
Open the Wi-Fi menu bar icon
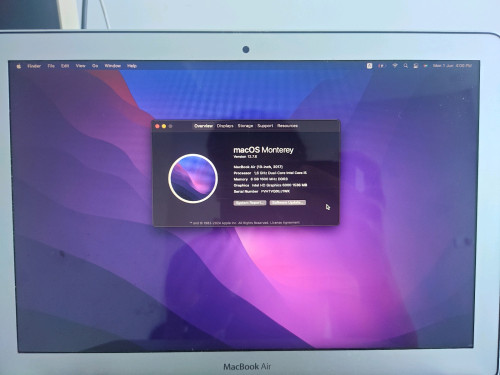tap(395, 66)
